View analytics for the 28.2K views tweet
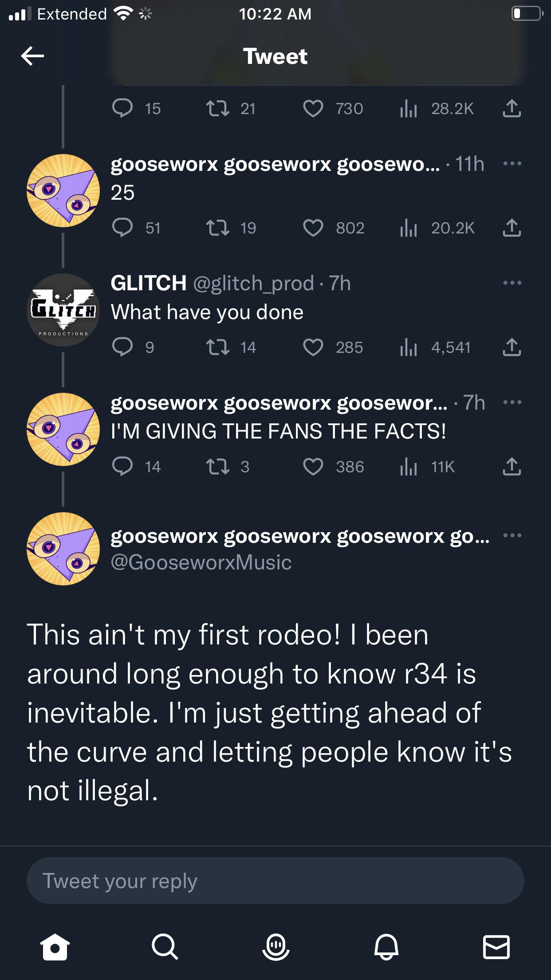This screenshot has height=980, width=551. coord(408,108)
